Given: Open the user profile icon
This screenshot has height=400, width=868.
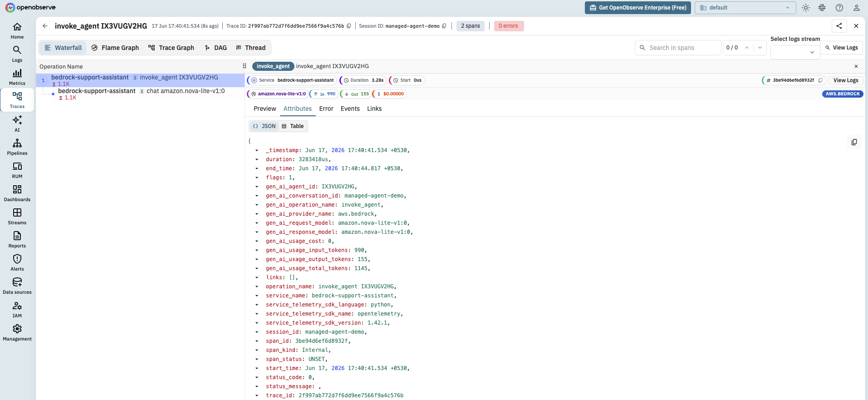Looking at the screenshot, I should tap(857, 8).
